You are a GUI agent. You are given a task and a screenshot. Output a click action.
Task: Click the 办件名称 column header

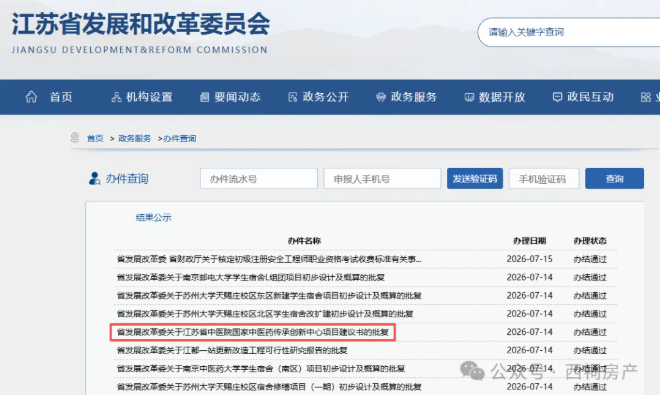[x=304, y=241]
